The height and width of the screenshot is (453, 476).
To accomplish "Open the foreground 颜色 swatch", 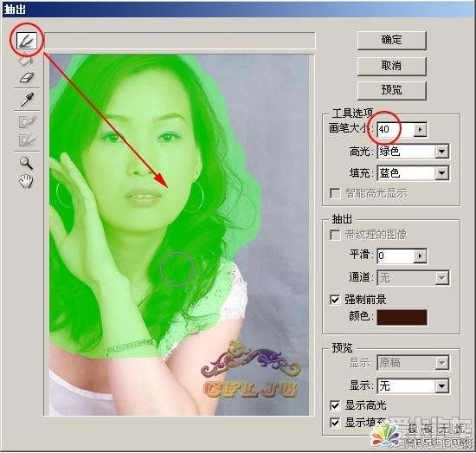I will [x=402, y=317].
